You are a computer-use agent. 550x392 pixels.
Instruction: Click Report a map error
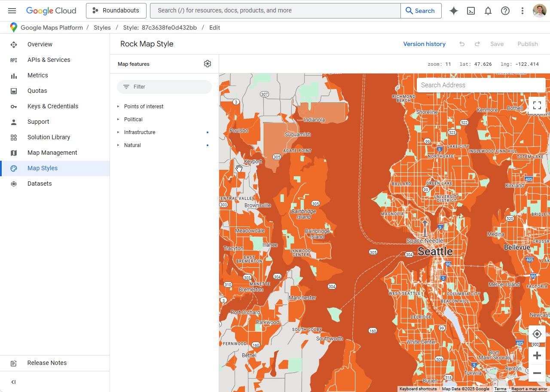point(529,389)
